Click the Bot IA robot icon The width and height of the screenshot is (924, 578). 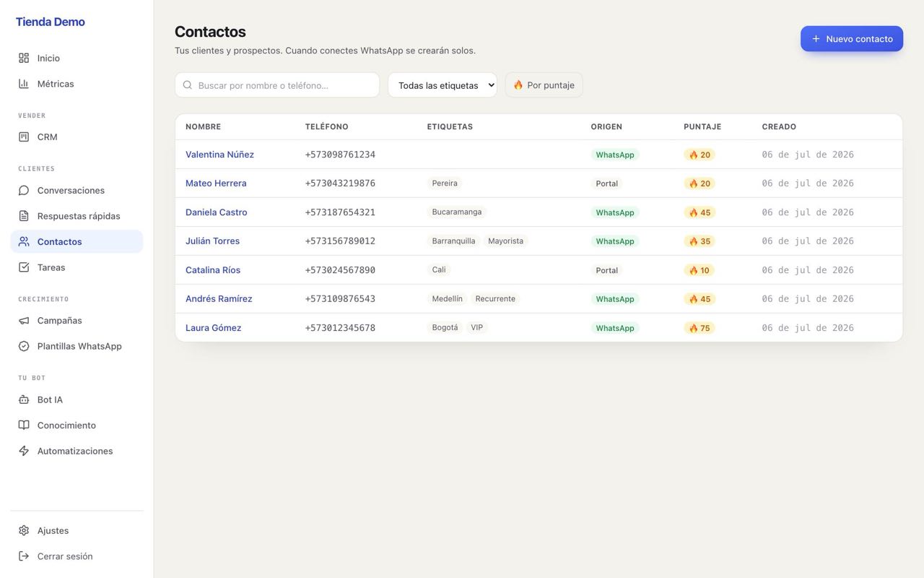pyautogui.click(x=24, y=400)
